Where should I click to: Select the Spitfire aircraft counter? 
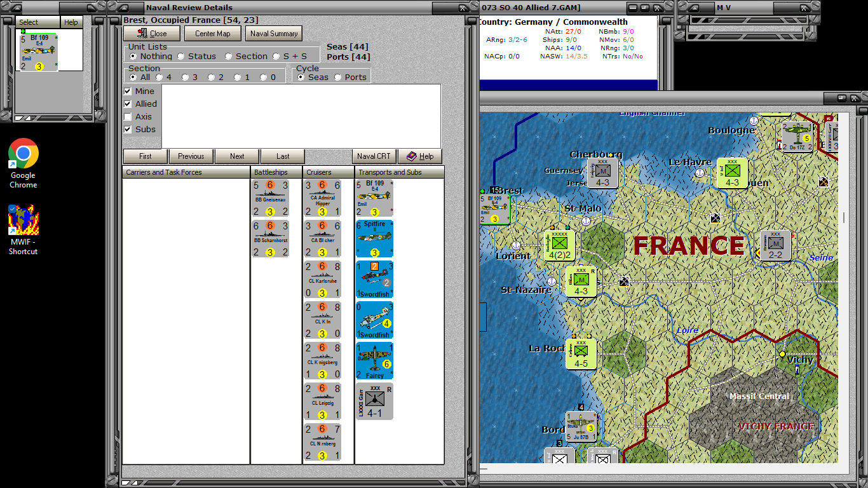tap(374, 240)
